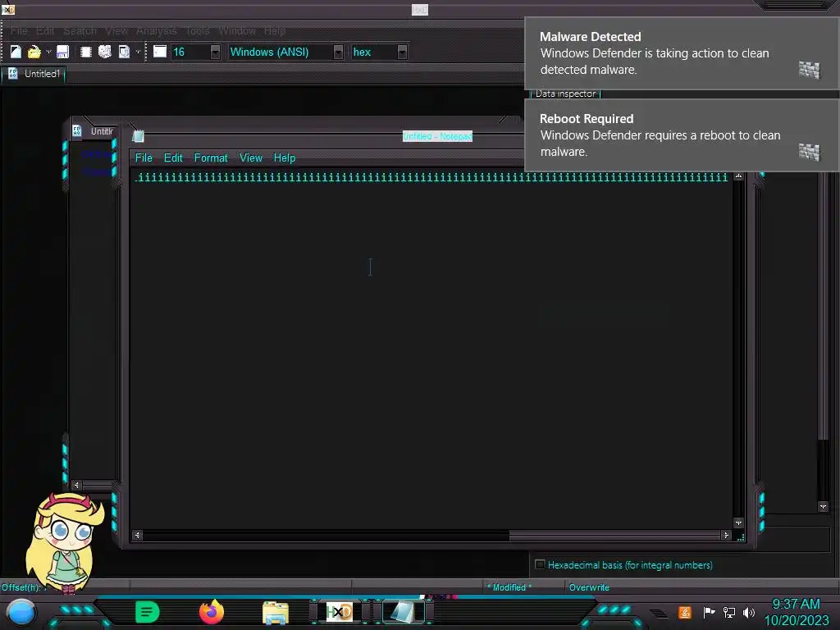Screen dimensions: 840x630
Task: Open Notepad Edit menu
Action: pyautogui.click(x=173, y=158)
